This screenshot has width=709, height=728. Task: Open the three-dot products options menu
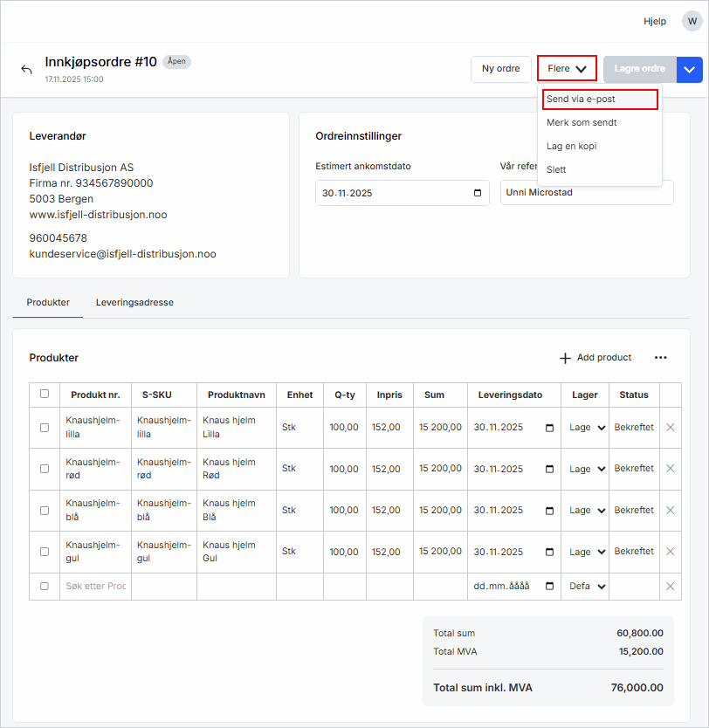pyautogui.click(x=660, y=358)
